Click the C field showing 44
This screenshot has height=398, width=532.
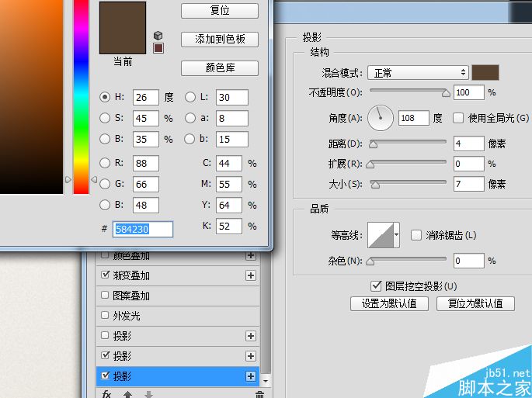(229, 164)
